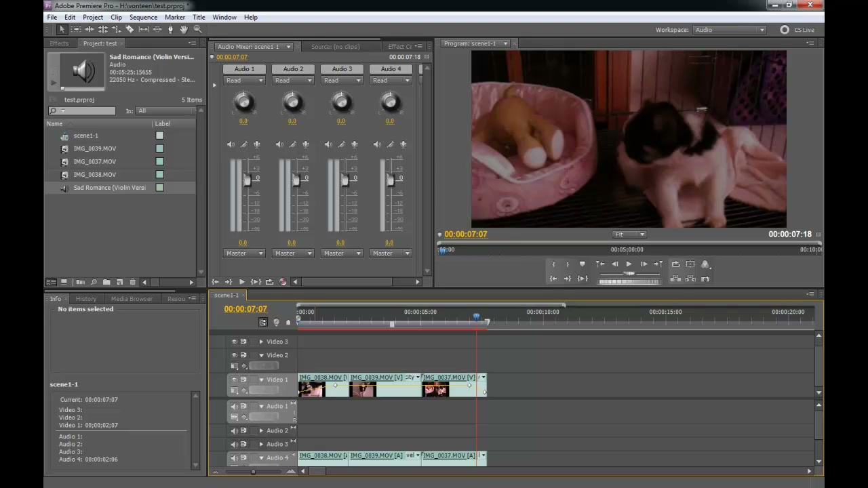Viewport: 868px width, 488px height.
Task: Add unnumbered marker in Program monitor
Action: coord(582,264)
